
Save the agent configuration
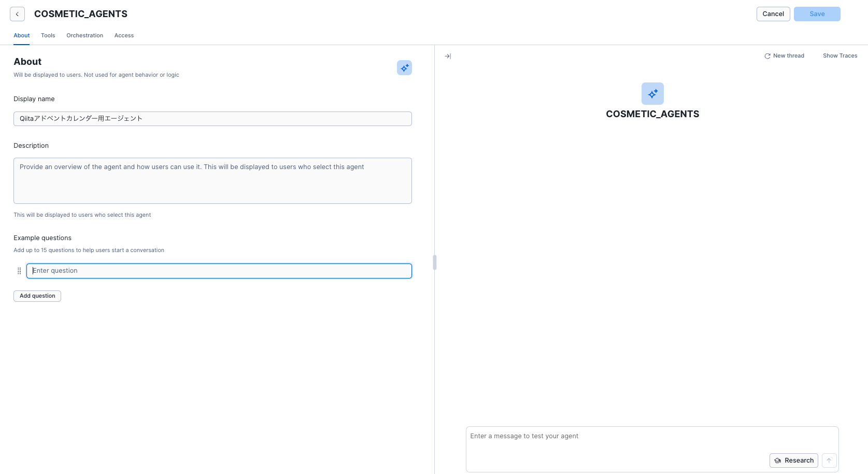pos(817,14)
